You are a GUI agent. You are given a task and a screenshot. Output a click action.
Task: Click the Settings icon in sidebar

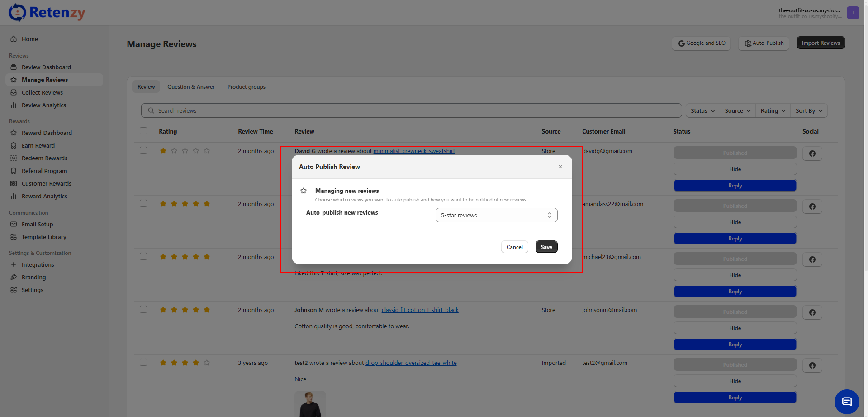click(14, 290)
